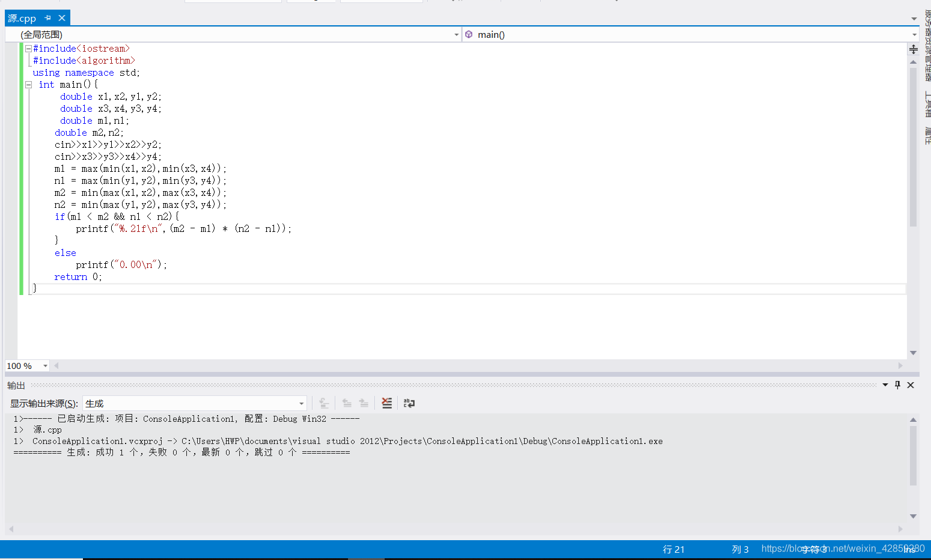Go to the next output message
This screenshot has width=931, height=560.
coord(364,403)
